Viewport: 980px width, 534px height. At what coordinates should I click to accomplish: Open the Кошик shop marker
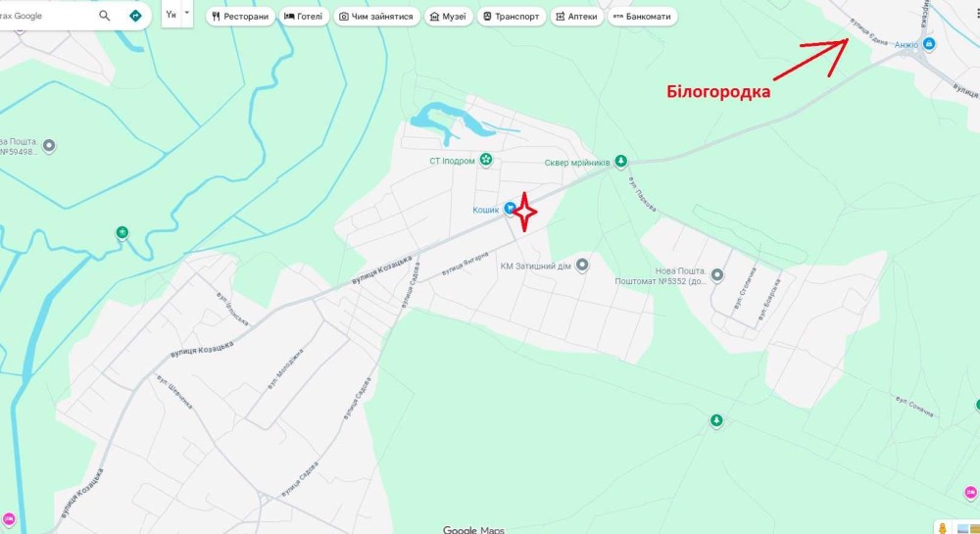tap(511, 208)
